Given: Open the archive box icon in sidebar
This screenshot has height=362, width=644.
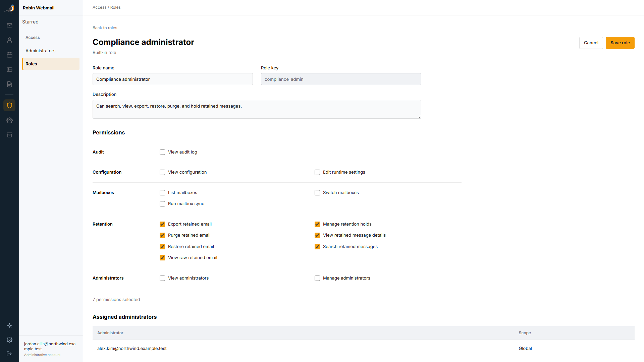Looking at the screenshot, I should (x=9, y=135).
